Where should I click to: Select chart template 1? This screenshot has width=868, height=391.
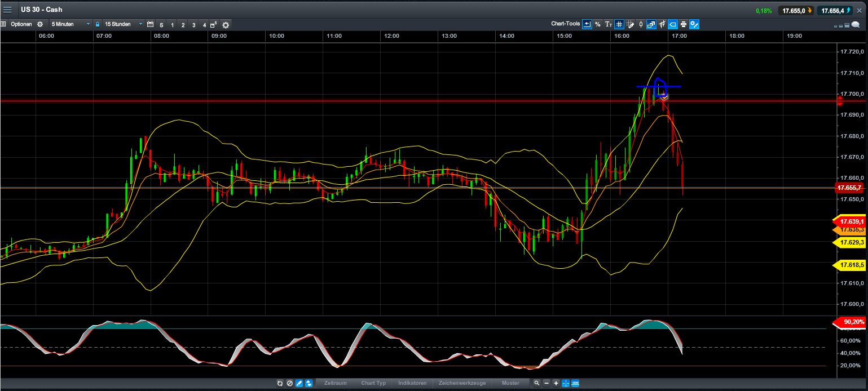(x=173, y=25)
